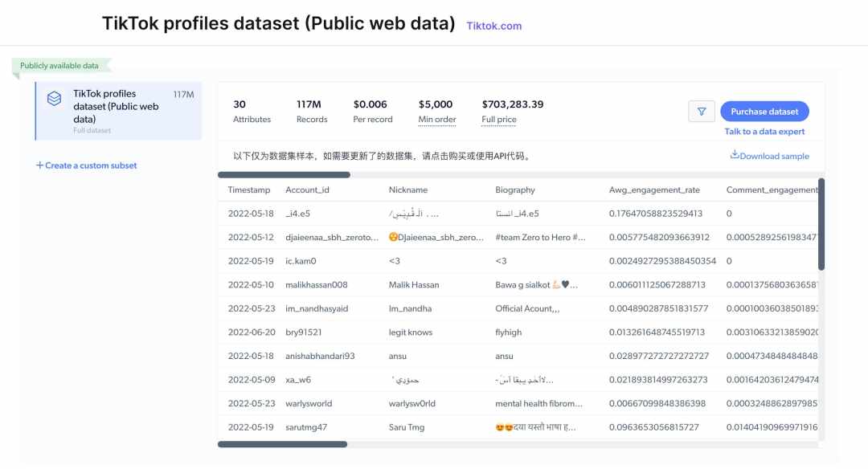Click engagement rate 0.013261648745519713
868x469 pixels.
point(657,332)
